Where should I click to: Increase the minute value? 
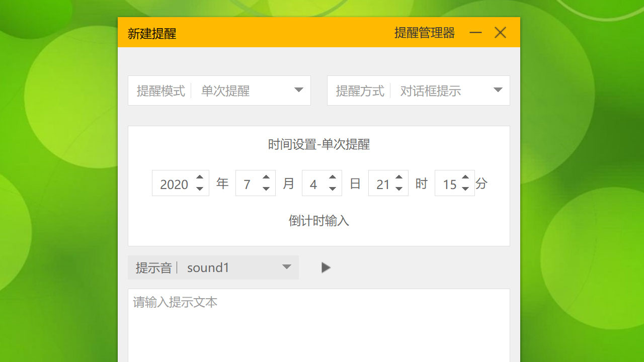coord(465,177)
